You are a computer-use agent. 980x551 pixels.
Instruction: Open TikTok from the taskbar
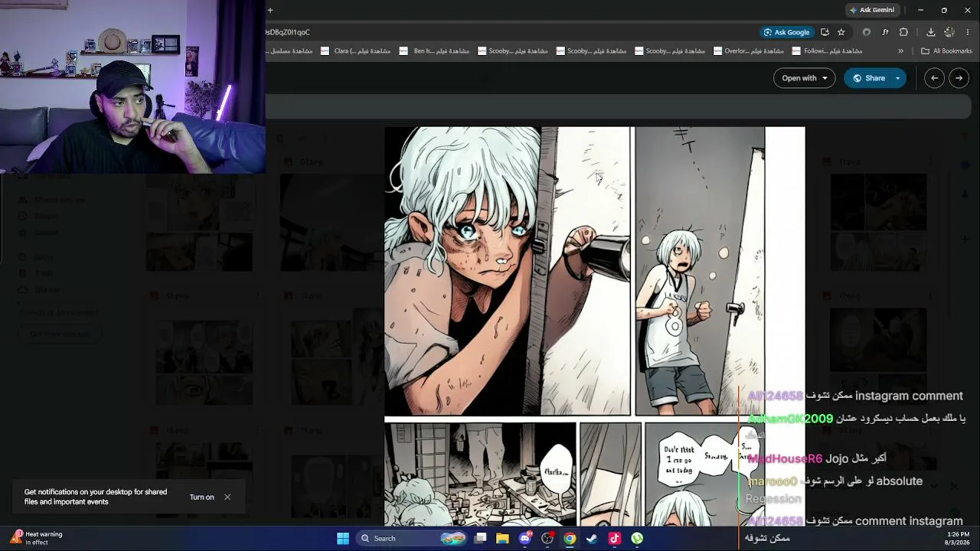point(614,539)
